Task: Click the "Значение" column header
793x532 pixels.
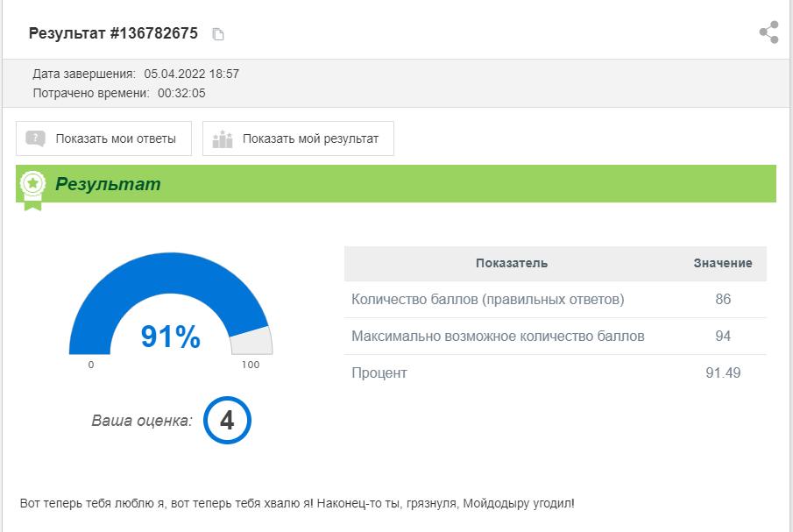Action: point(722,263)
